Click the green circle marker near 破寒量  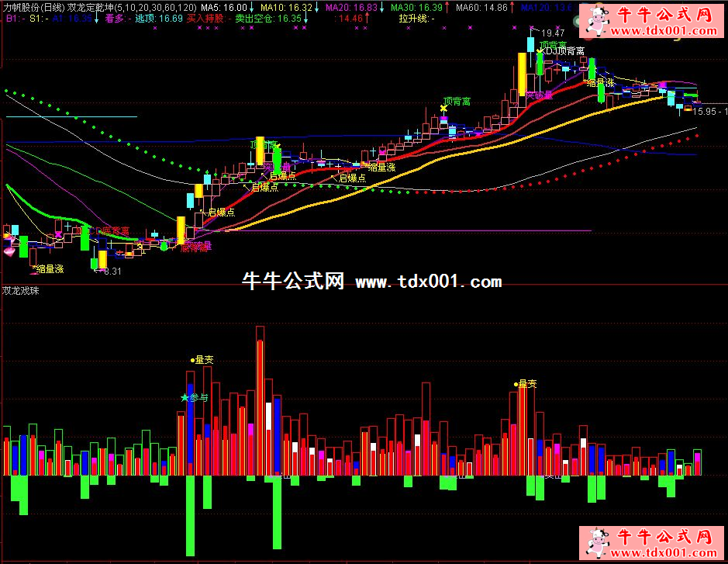164,247
